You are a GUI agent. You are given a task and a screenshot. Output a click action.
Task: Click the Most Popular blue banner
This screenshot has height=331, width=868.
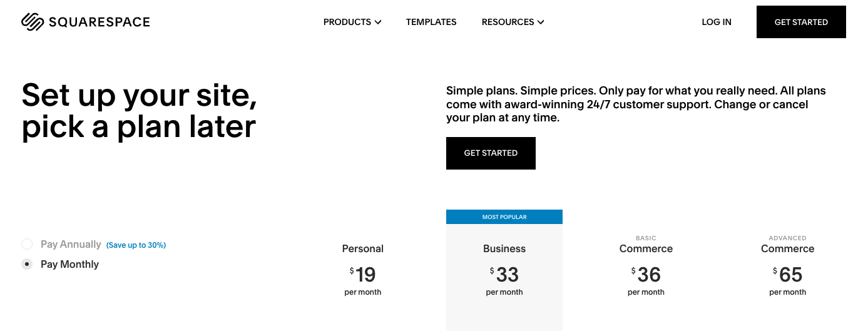tap(504, 217)
